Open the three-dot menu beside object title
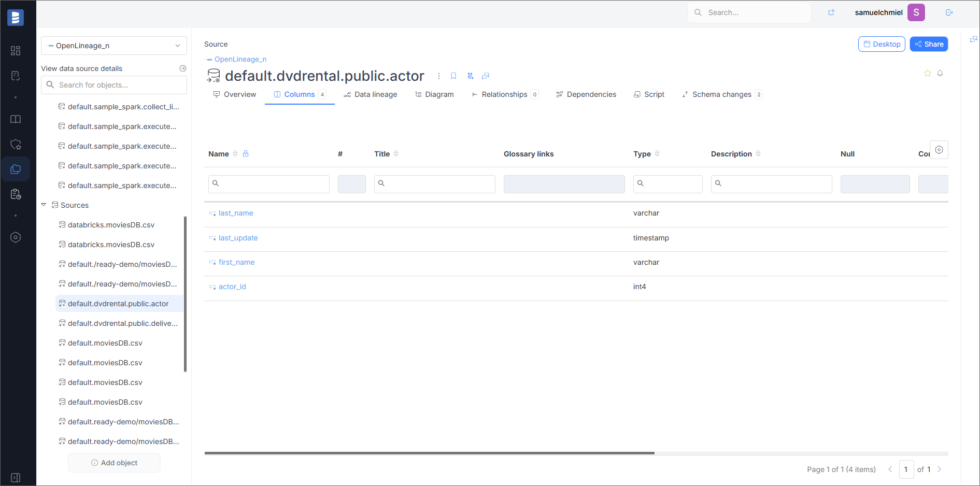980x486 pixels. click(438, 76)
